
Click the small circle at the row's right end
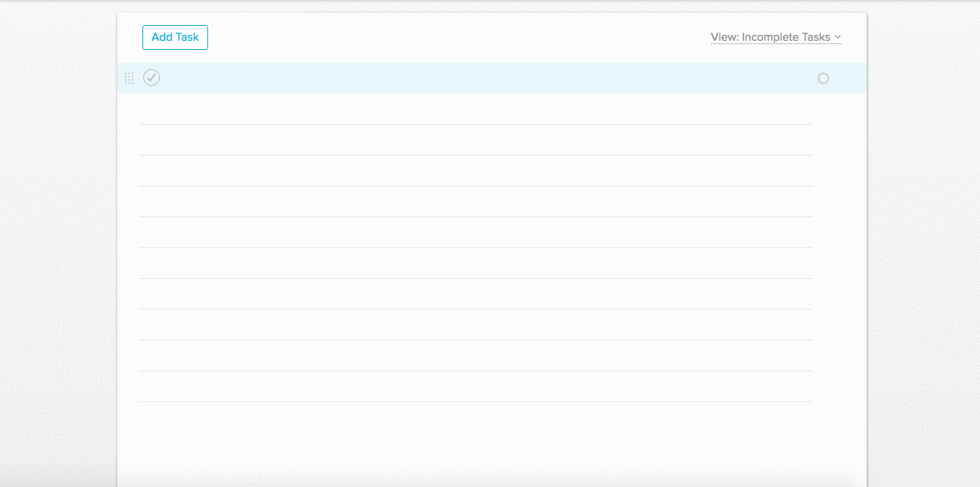(x=823, y=78)
